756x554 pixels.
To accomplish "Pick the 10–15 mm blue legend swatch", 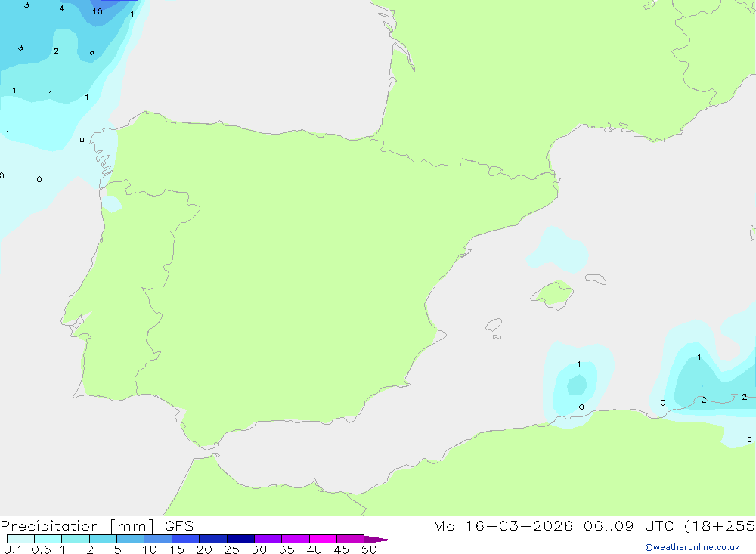I will click(x=158, y=539).
